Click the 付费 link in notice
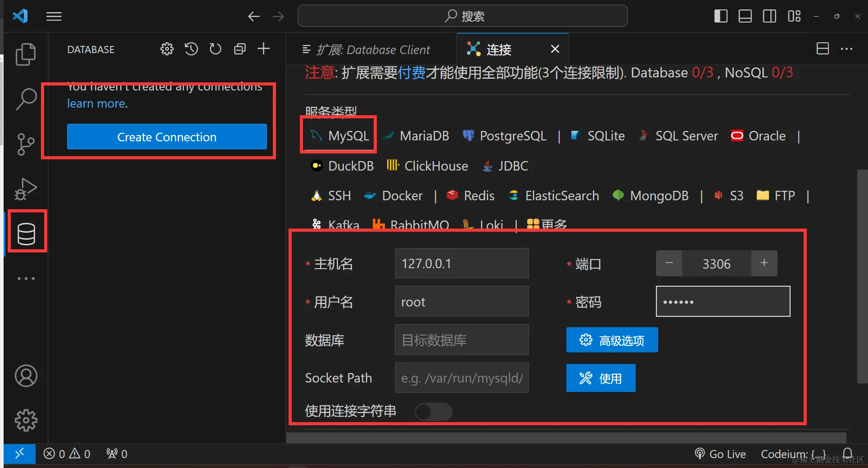The height and width of the screenshot is (468, 868). (x=411, y=72)
